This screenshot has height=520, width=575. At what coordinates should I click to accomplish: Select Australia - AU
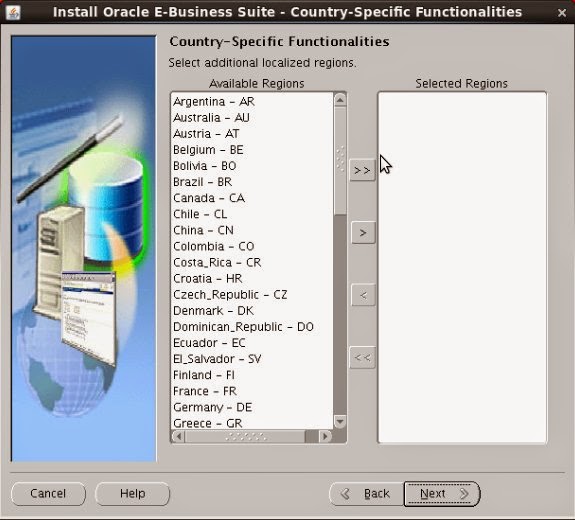pyautogui.click(x=212, y=118)
